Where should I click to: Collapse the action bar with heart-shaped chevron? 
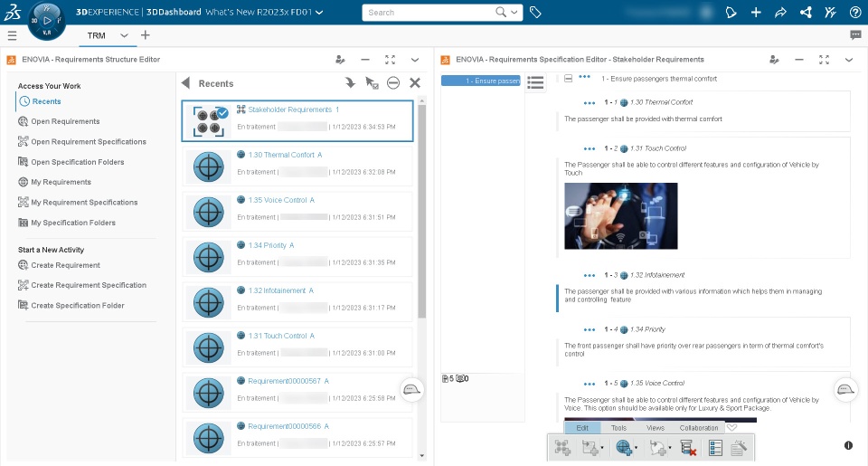(731, 428)
